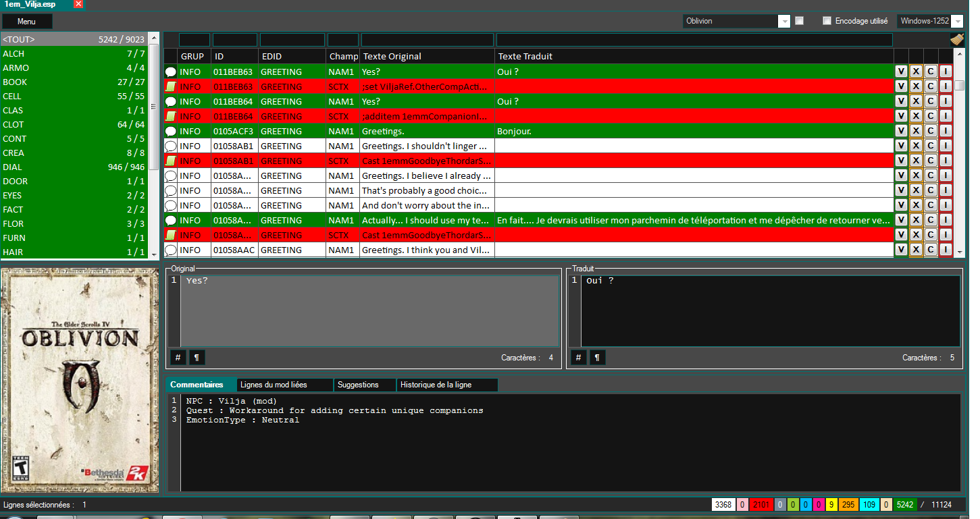Click the X button on the 'Greetings. I believe I already' row
Screen dimensions: 980x519
coord(916,175)
